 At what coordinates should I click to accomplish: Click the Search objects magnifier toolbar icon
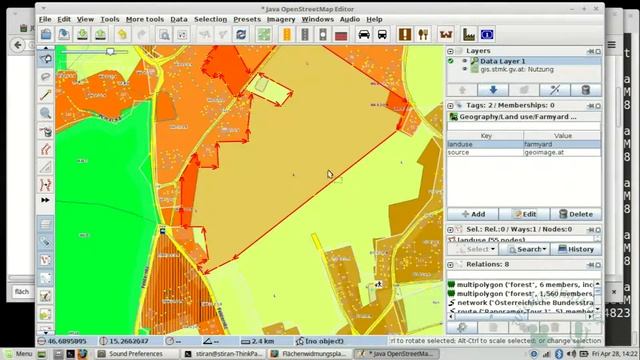coord(164,35)
